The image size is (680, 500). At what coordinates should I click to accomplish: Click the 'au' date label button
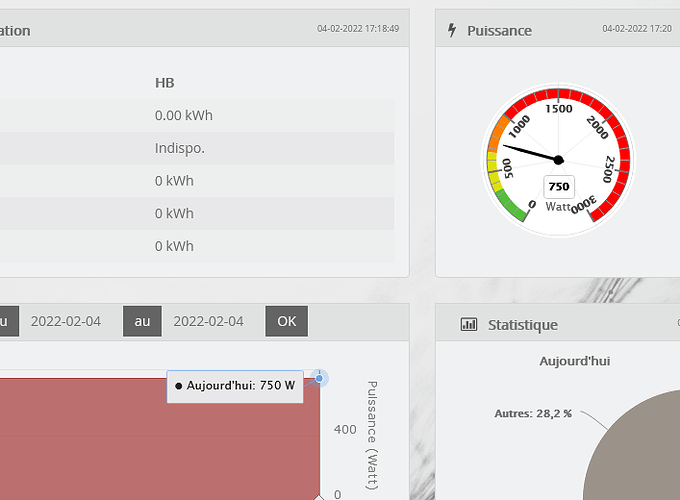142,321
